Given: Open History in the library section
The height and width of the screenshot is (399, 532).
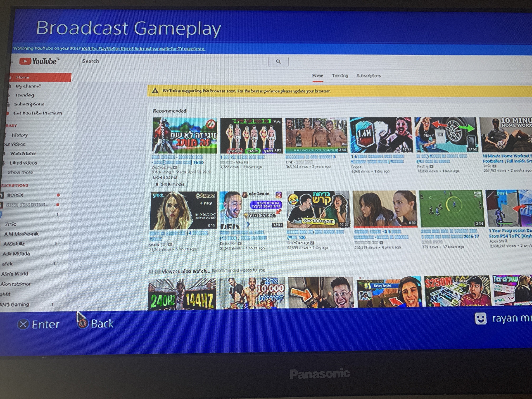Looking at the screenshot, I should 20,135.
